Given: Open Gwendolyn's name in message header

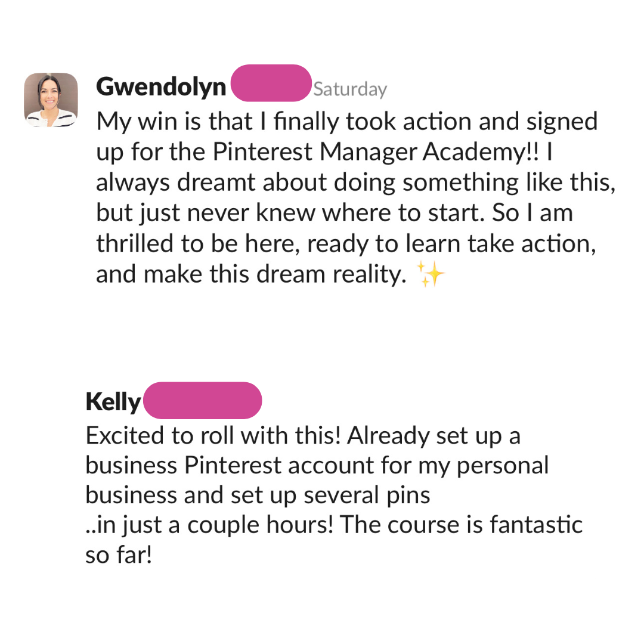Looking at the screenshot, I should tap(161, 87).
